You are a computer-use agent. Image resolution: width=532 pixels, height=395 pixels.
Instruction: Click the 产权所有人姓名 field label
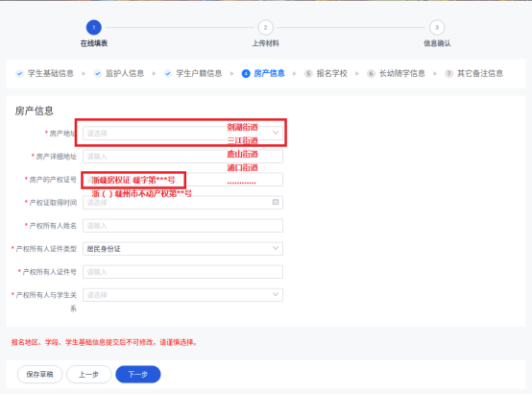[53, 226]
